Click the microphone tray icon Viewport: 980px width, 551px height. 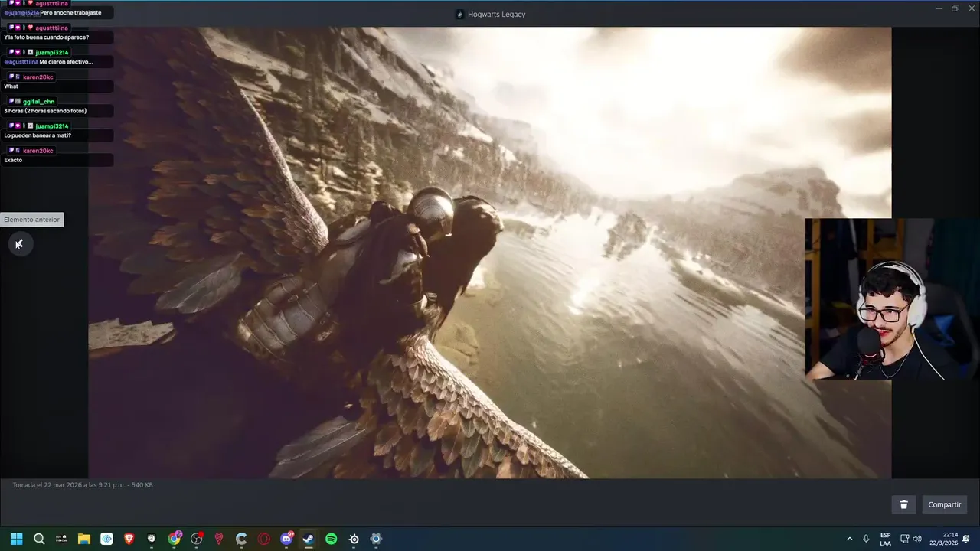point(866,539)
